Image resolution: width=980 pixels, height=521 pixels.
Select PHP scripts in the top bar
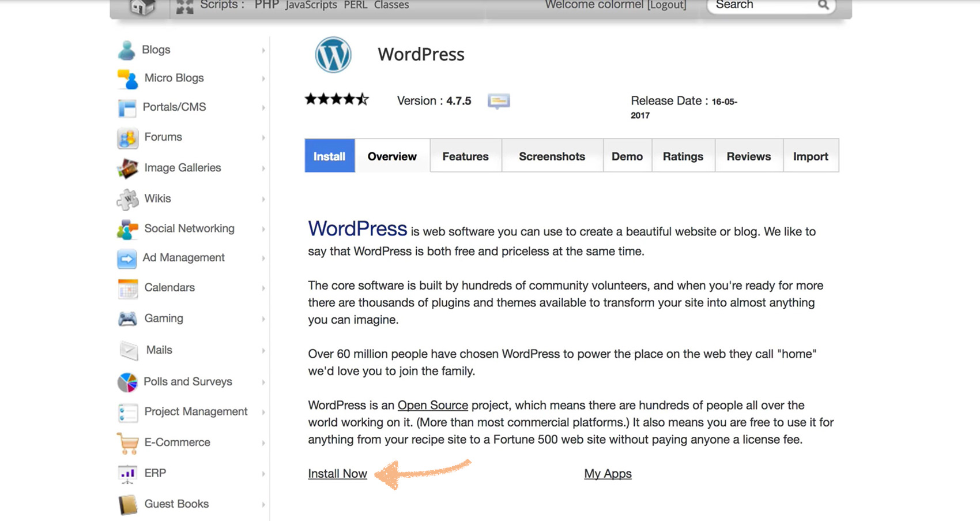[266, 5]
